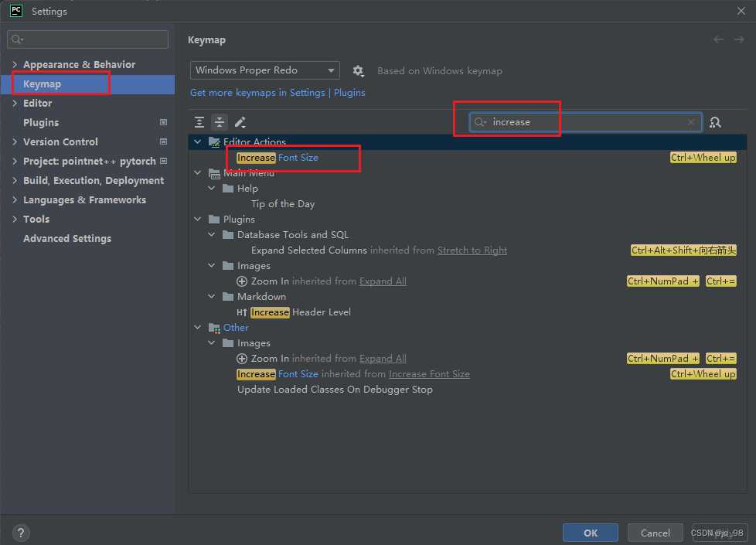
Task: Click the Edit Shortcut pencil icon
Action: [x=240, y=122]
